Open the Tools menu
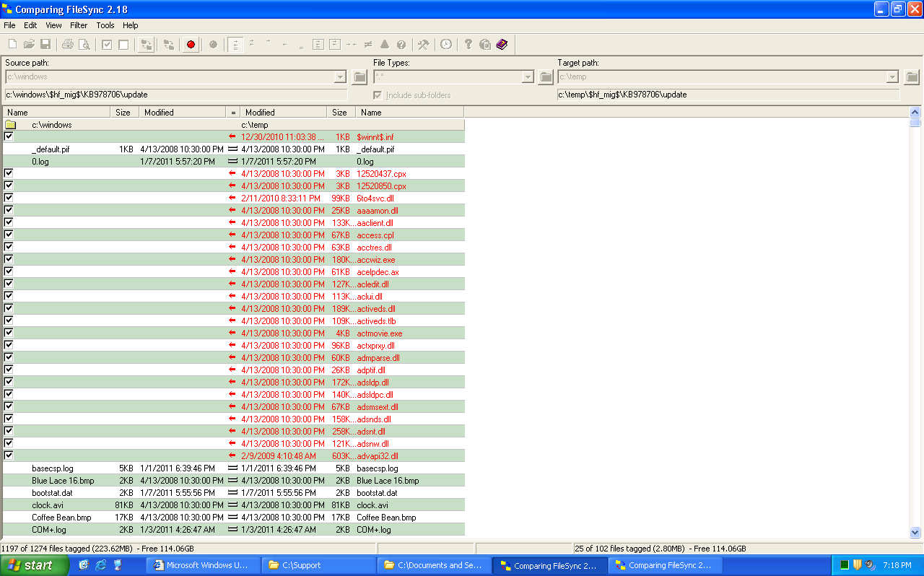Viewport: 924px width, 576px height. click(105, 25)
